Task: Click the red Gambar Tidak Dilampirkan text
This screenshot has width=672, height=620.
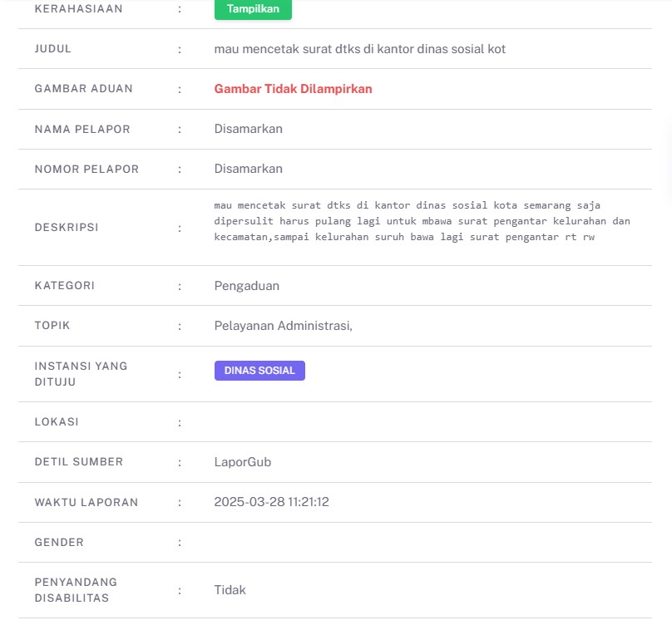Action: coord(293,89)
